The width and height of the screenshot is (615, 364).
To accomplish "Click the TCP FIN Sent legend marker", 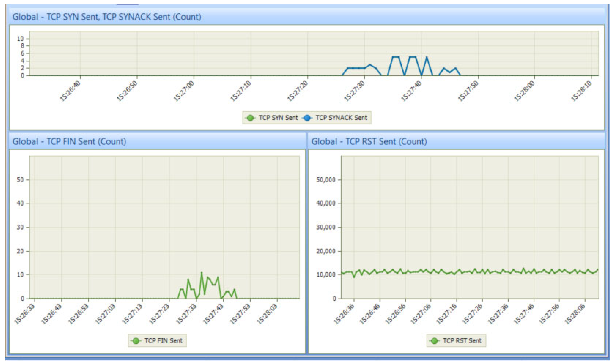I will (x=136, y=341).
